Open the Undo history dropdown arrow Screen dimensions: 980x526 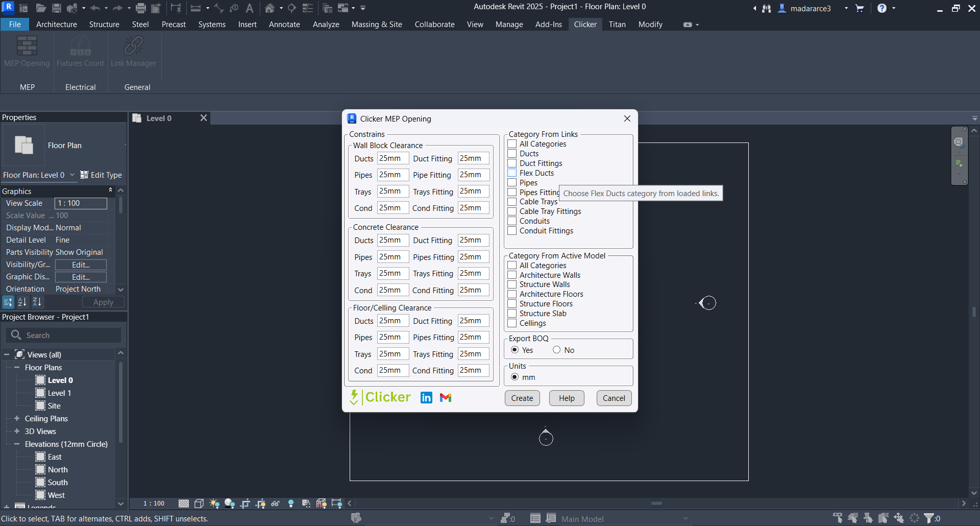pos(106,8)
